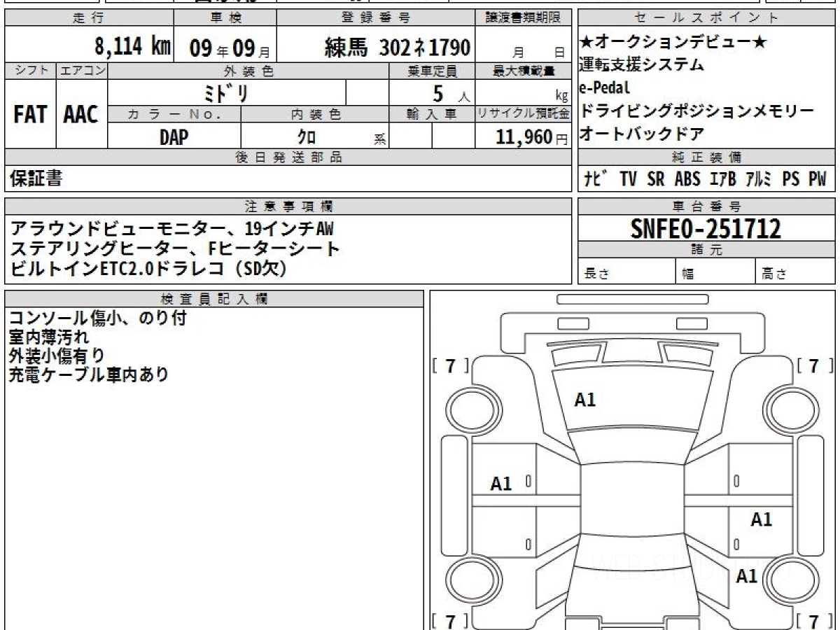Select the color number "DAP"
The width and height of the screenshot is (840, 630).
(174, 136)
